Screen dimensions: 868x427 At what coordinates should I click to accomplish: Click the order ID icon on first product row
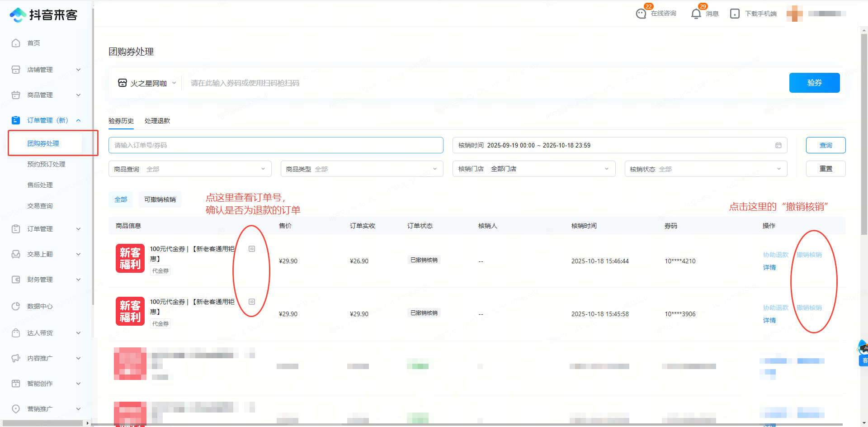coord(252,249)
